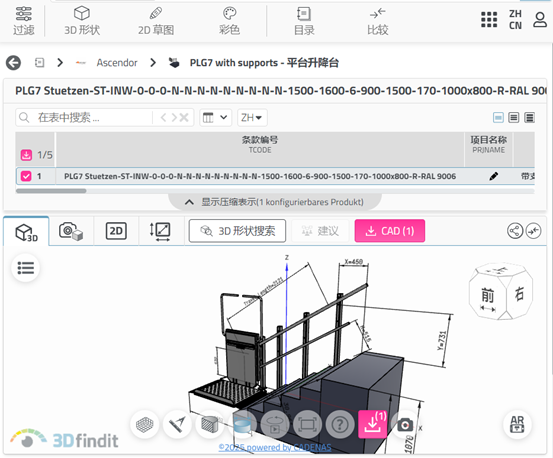Screen dimensions: 553x458
Task: Open the 比较 compare function
Action: pos(378,21)
